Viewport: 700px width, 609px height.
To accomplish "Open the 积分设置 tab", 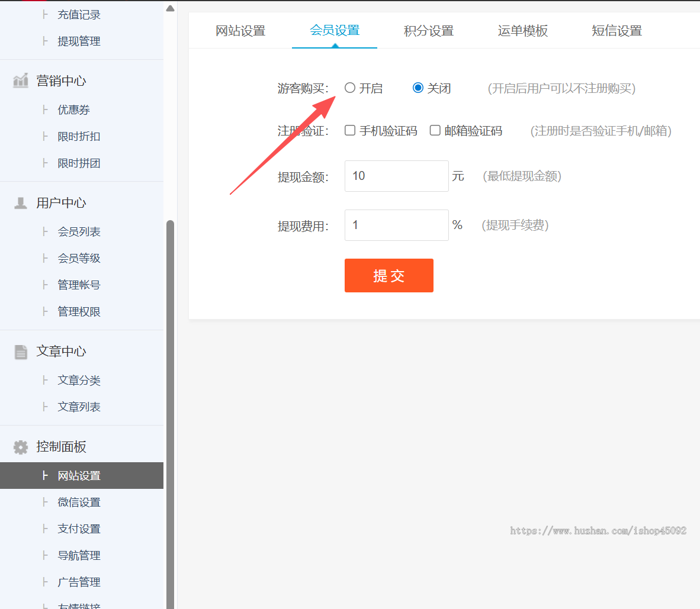I will tap(429, 31).
